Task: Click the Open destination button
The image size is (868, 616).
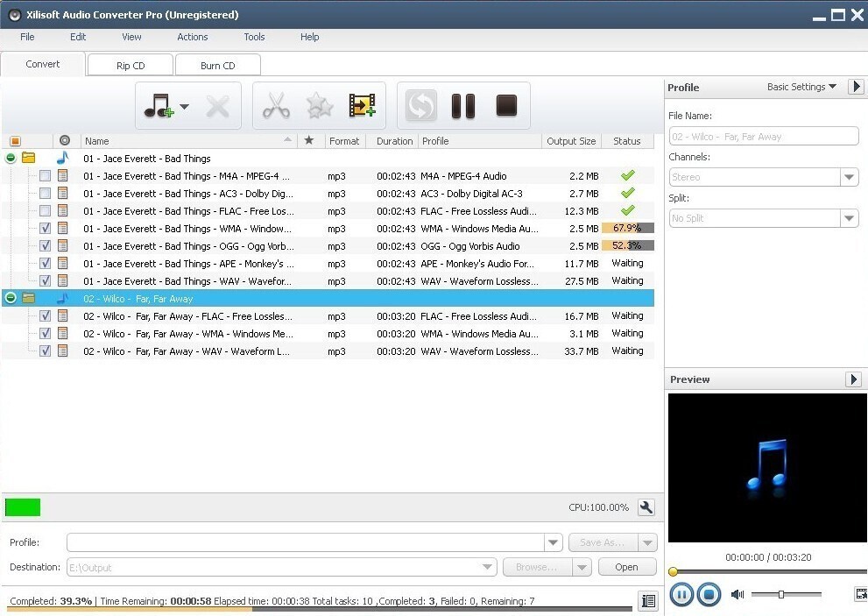Action: [x=626, y=567]
